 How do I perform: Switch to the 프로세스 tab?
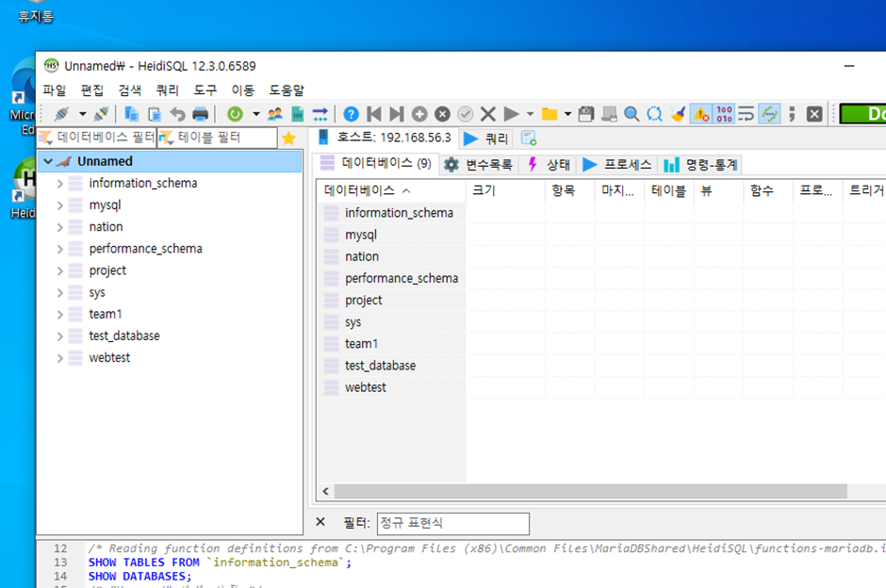[617, 164]
